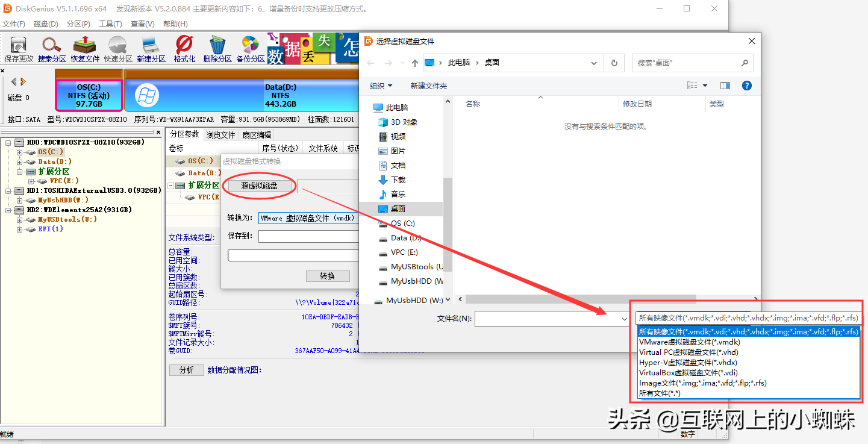
Task: Click the Save Changes (保存更改) toolbar icon
Action: [x=19, y=49]
